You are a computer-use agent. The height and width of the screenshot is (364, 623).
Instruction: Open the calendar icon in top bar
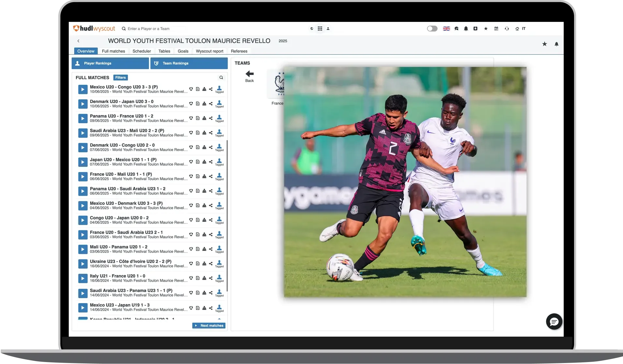click(496, 29)
